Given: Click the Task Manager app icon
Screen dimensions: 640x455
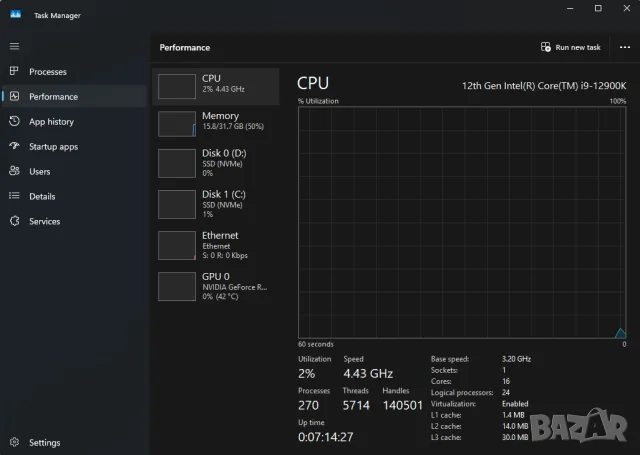Looking at the screenshot, I should point(16,15).
